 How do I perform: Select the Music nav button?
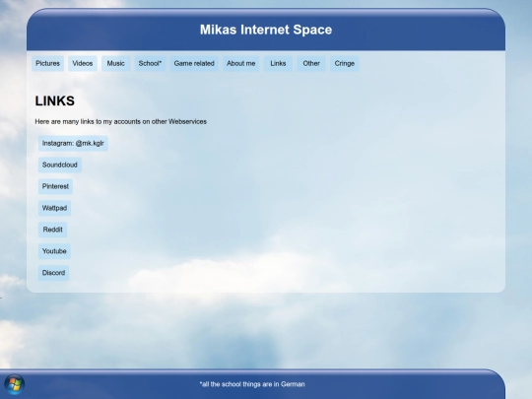click(115, 63)
